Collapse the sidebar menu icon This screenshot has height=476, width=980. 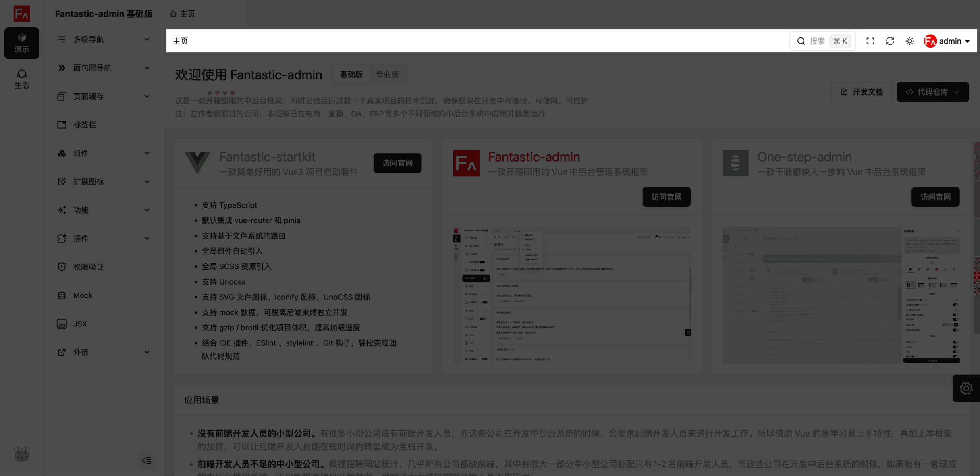click(146, 460)
